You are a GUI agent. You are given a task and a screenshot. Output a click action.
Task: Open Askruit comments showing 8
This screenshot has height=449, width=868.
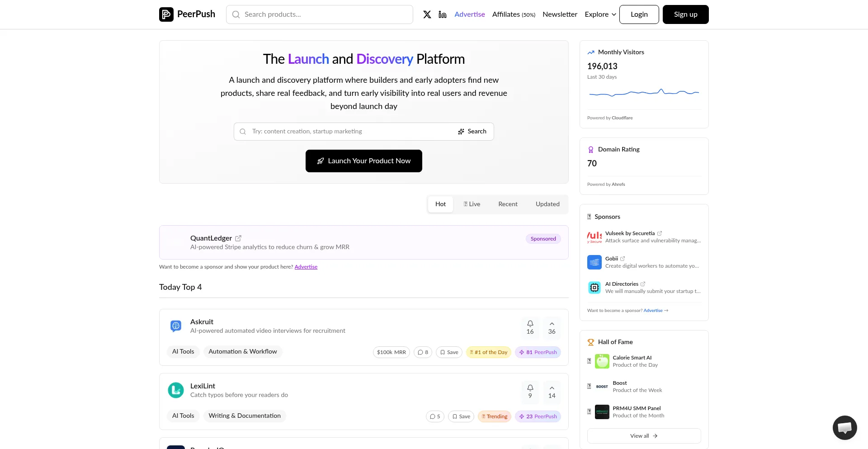click(423, 352)
